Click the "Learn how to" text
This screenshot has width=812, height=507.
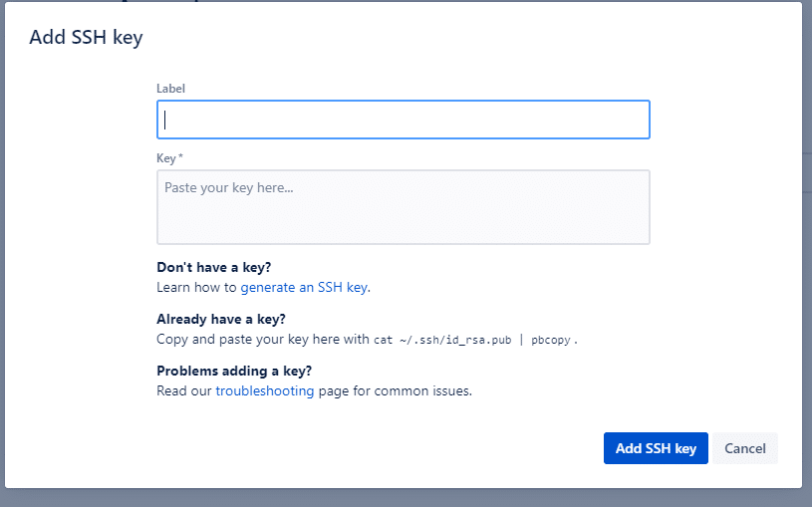coord(196,288)
